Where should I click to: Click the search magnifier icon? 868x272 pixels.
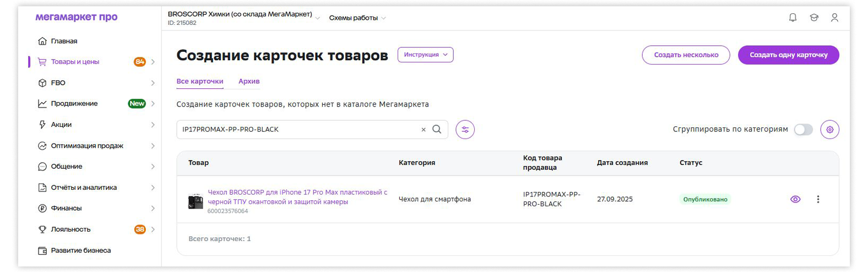[437, 129]
